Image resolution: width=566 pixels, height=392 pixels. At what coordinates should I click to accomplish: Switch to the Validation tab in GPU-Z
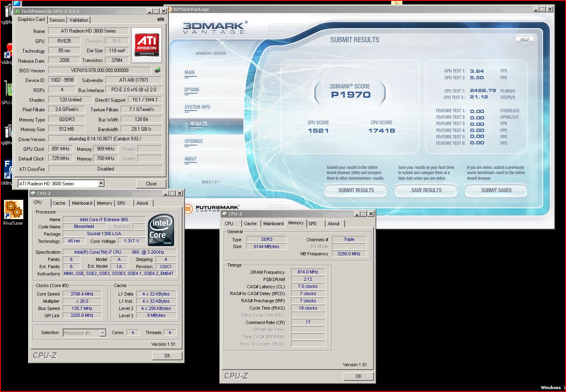point(79,20)
